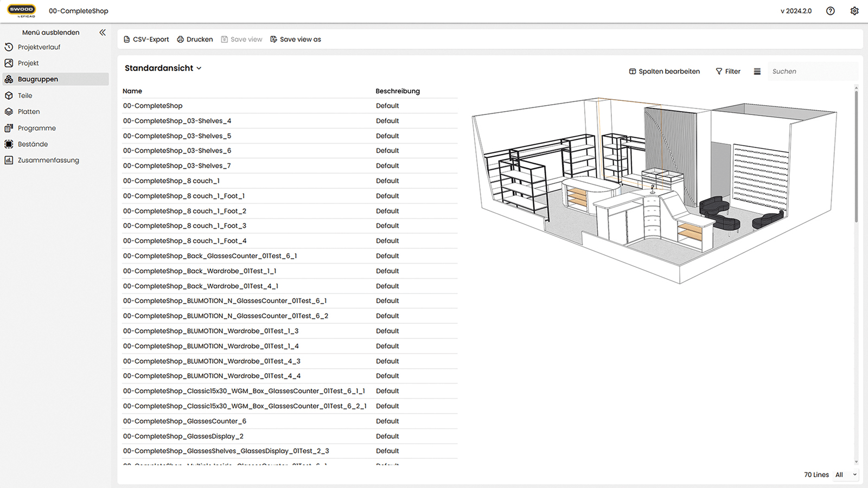The height and width of the screenshot is (488, 868).
Task: Hide menu via Menü ausblenden
Action: [x=50, y=33]
